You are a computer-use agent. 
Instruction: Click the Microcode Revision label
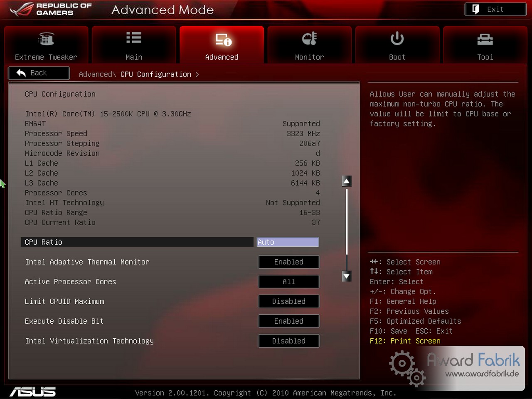[62, 153]
